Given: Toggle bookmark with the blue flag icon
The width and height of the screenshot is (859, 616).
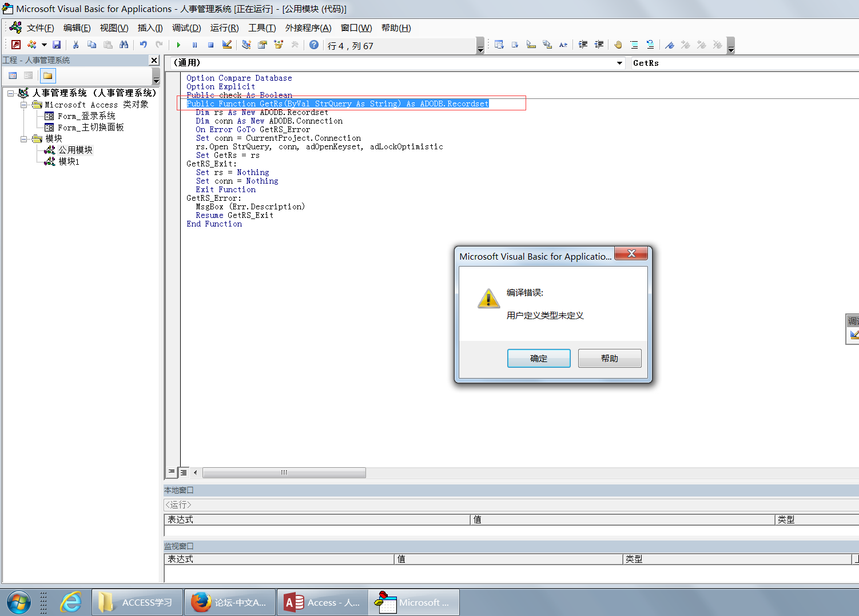Looking at the screenshot, I should pyautogui.click(x=670, y=45).
